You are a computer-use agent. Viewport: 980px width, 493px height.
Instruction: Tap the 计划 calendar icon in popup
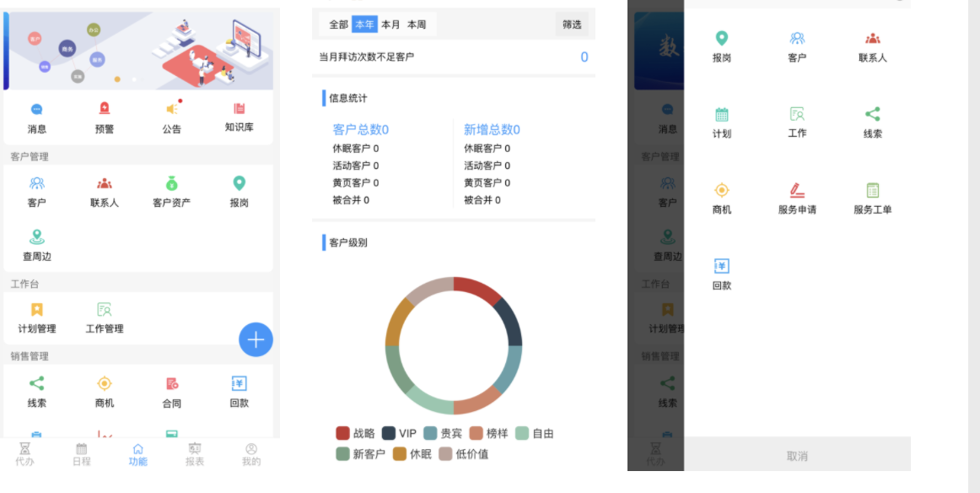click(721, 115)
